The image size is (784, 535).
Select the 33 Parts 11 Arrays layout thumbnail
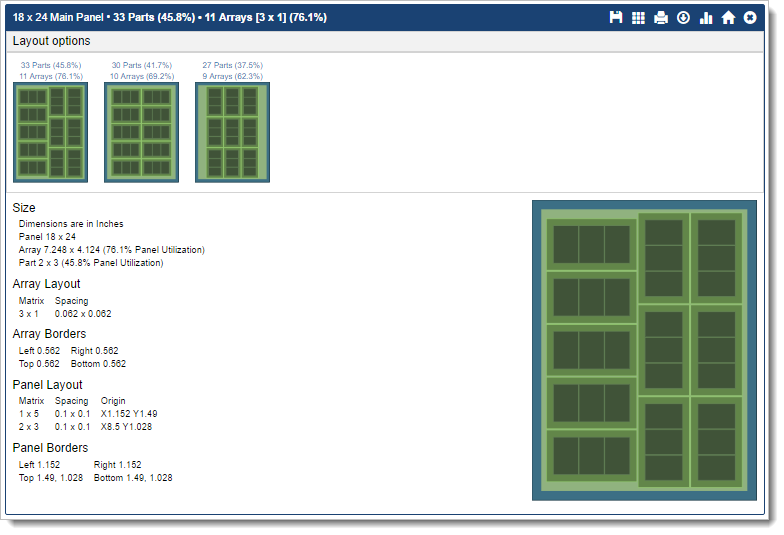pyautogui.click(x=50, y=132)
